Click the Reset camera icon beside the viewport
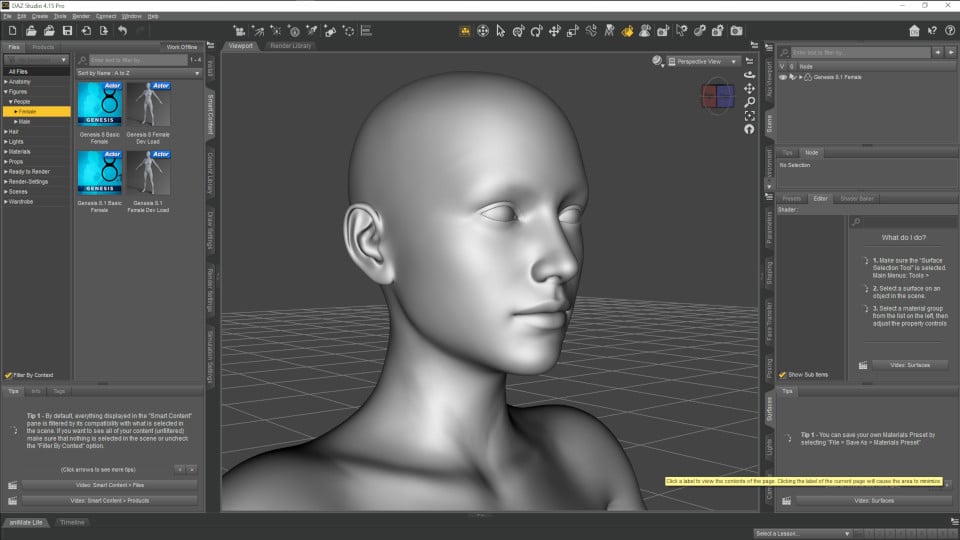This screenshot has width=960, height=540. (749, 129)
